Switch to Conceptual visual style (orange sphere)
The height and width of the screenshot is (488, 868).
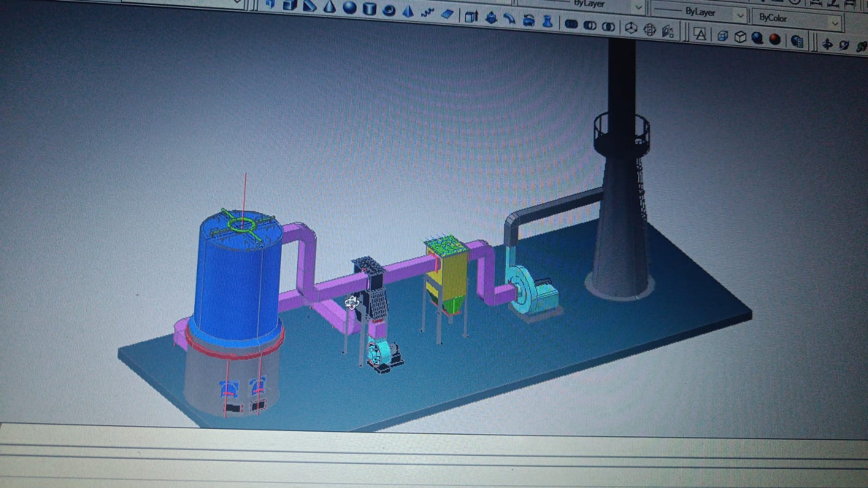coord(775,39)
